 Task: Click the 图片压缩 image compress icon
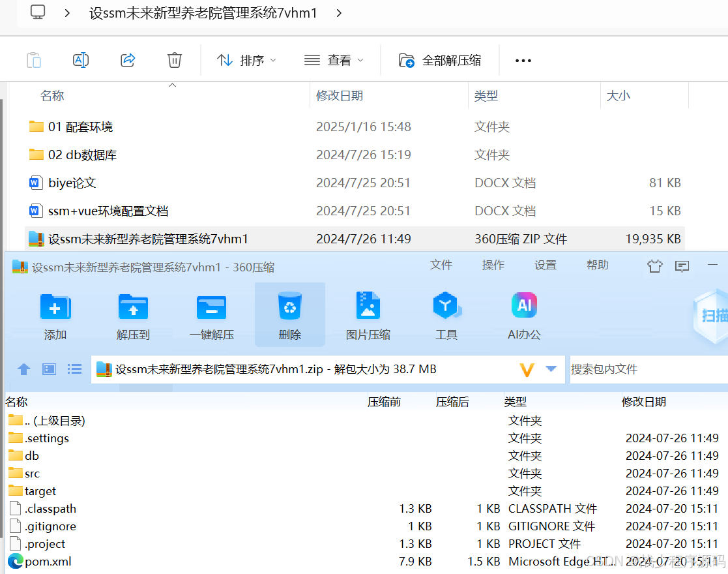[x=368, y=316]
